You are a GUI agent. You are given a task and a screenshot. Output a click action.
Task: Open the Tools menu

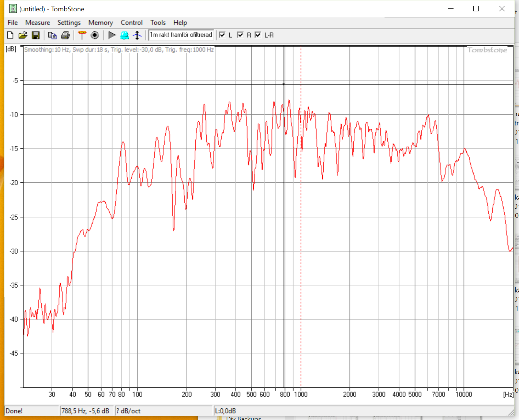[158, 23]
